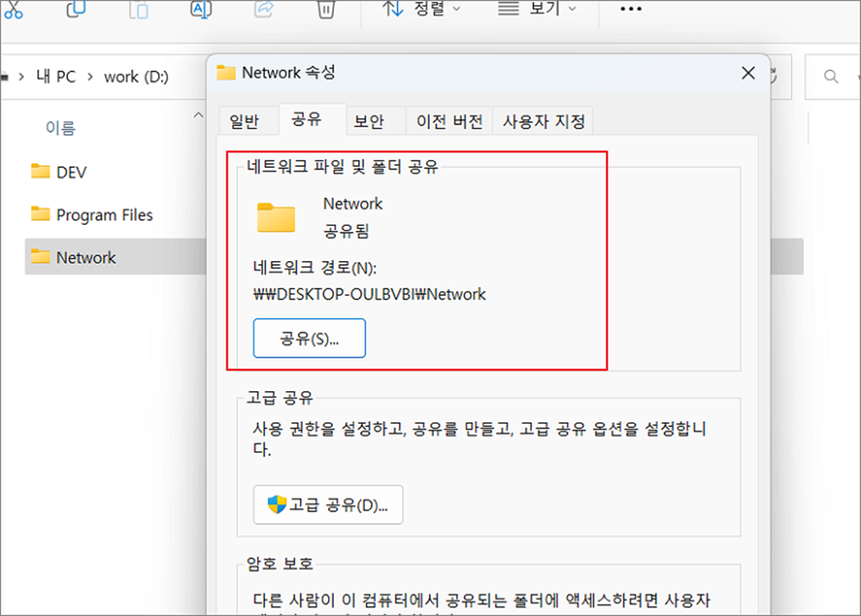Click the Delete trash icon in Explorer toolbar
This screenshot has height=616, width=861.
coord(324,9)
